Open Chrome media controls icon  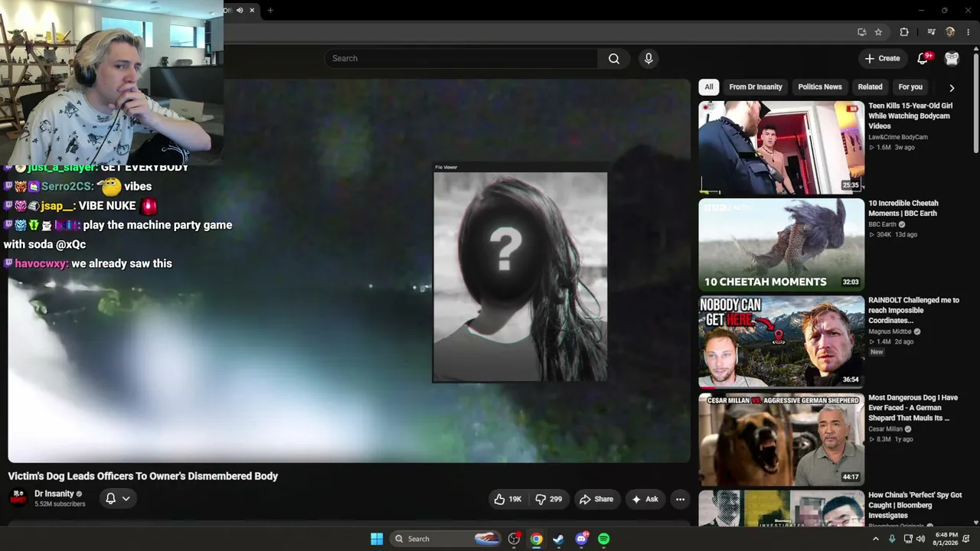tap(931, 32)
